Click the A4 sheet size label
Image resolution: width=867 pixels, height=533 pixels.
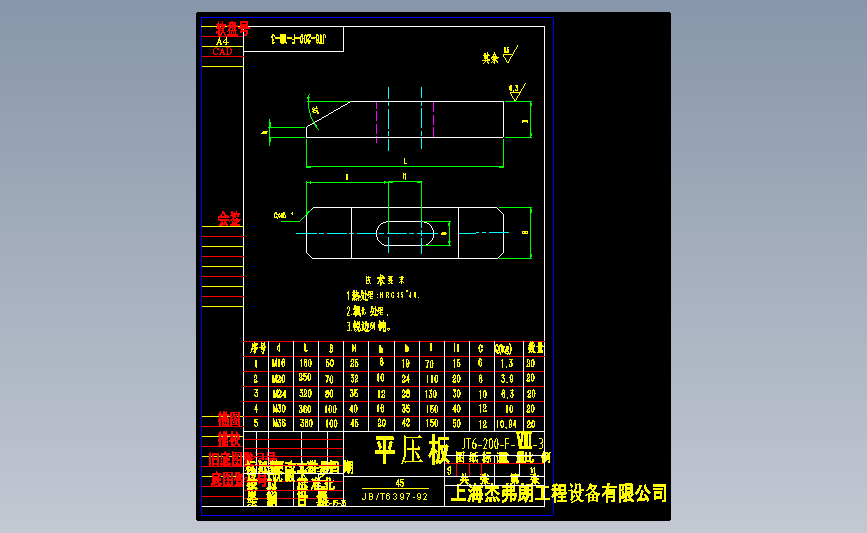[222, 41]
